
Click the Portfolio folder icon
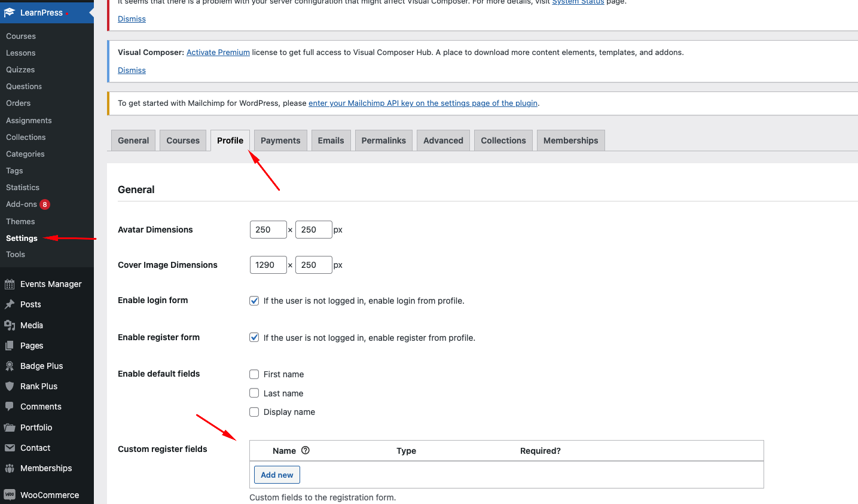pos(10,427)
